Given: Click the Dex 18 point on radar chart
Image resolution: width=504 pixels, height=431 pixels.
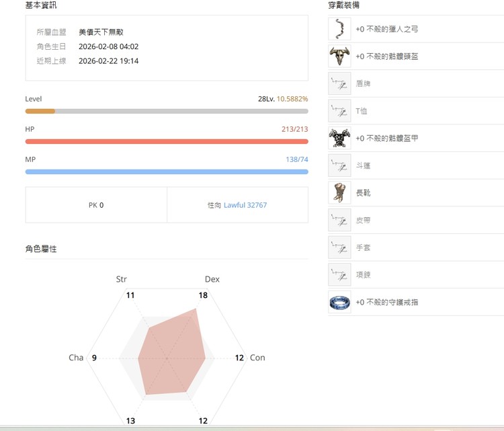Looking at the screenshot, I should point(196,309).
